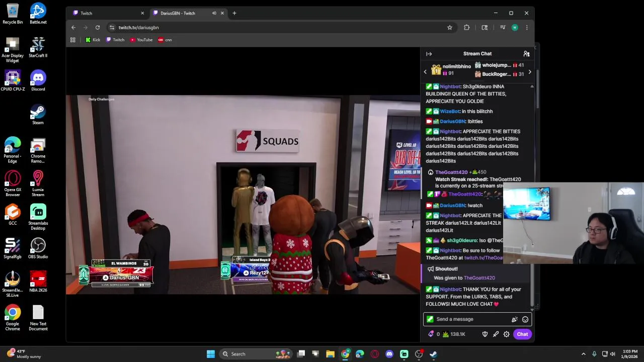Open BuckRoger gifter leaderboard entry
This screenshot has width=644, height=362.
click(499, 74)
